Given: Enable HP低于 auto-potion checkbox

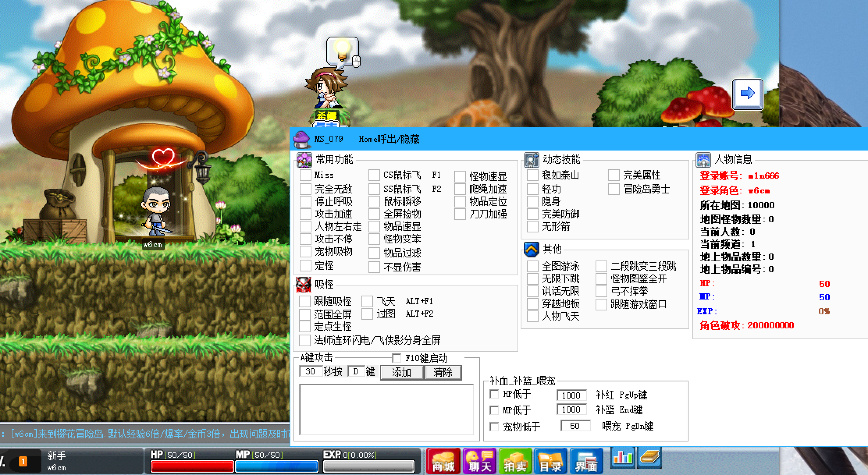Looking at the screenshot, I should [494, 394].
